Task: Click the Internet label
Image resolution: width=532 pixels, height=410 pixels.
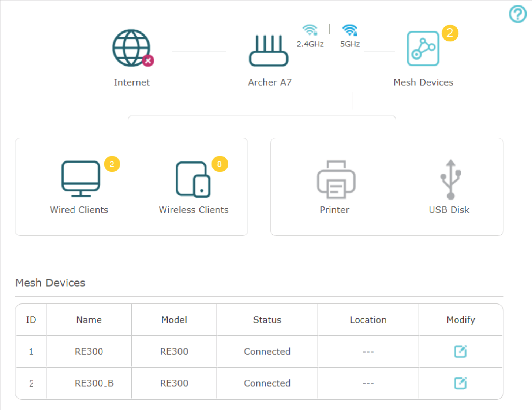Action: (x=132, y=82)
